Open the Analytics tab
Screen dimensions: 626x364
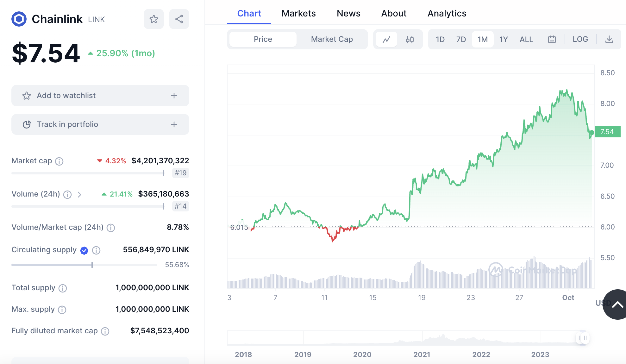click(x=447, y=13)
